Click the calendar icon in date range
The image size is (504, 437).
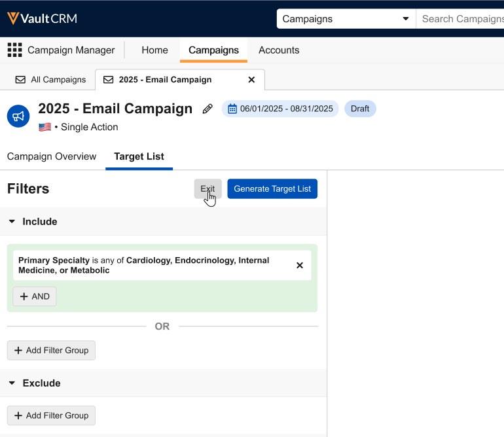point(232,109)
